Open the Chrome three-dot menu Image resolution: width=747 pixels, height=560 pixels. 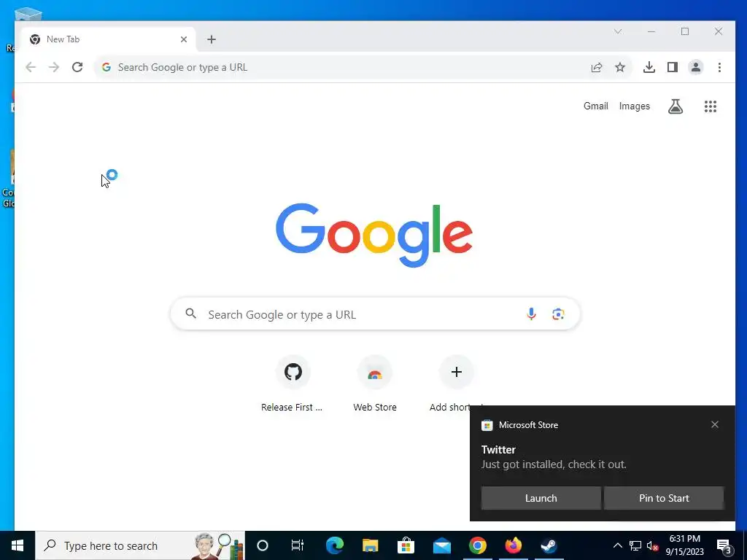(719, 67)
